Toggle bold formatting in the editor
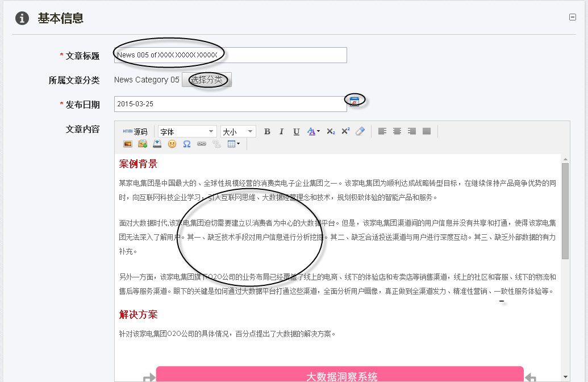 [268, 131]
